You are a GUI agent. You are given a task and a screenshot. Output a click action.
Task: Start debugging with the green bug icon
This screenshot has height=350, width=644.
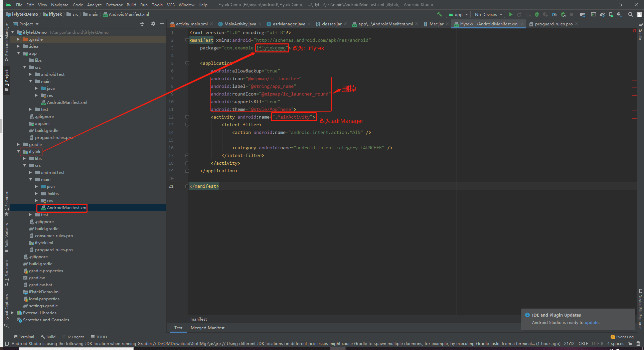(537, 14)
